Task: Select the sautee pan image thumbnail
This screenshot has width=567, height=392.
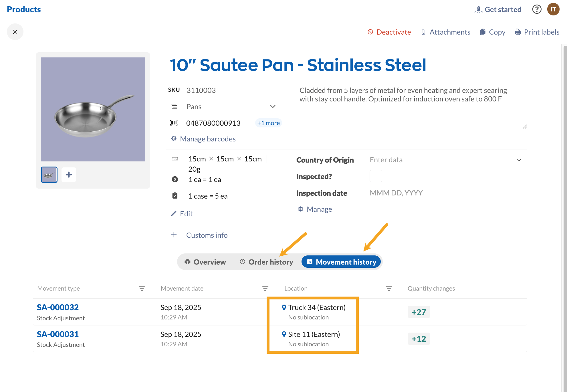Action: click(x=49, y=175)
